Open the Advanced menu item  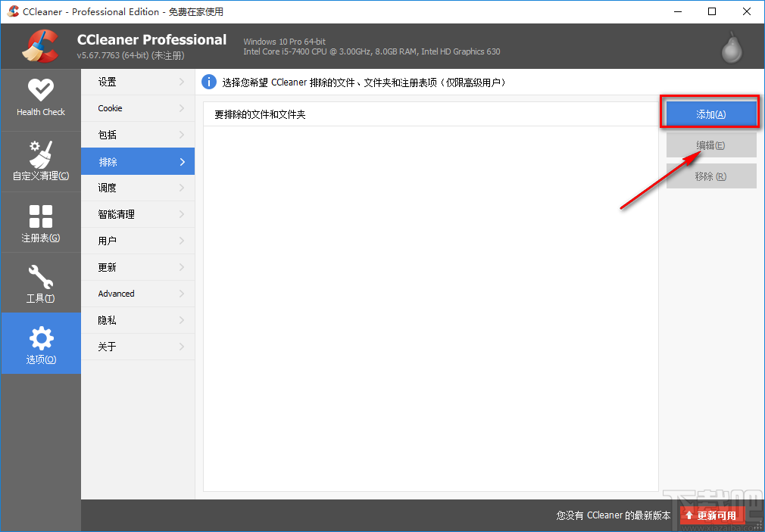[138, 294]
